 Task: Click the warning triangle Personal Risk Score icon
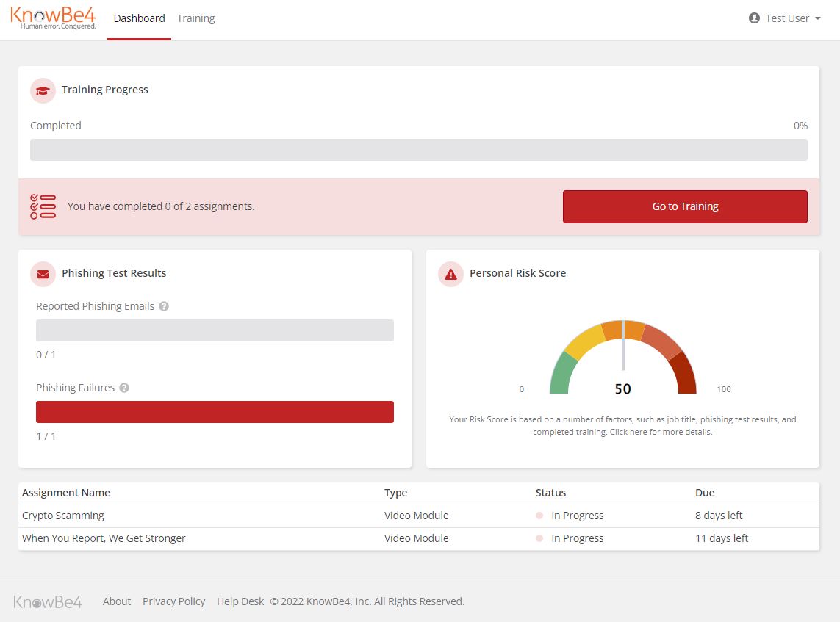[x=450, y=274]
